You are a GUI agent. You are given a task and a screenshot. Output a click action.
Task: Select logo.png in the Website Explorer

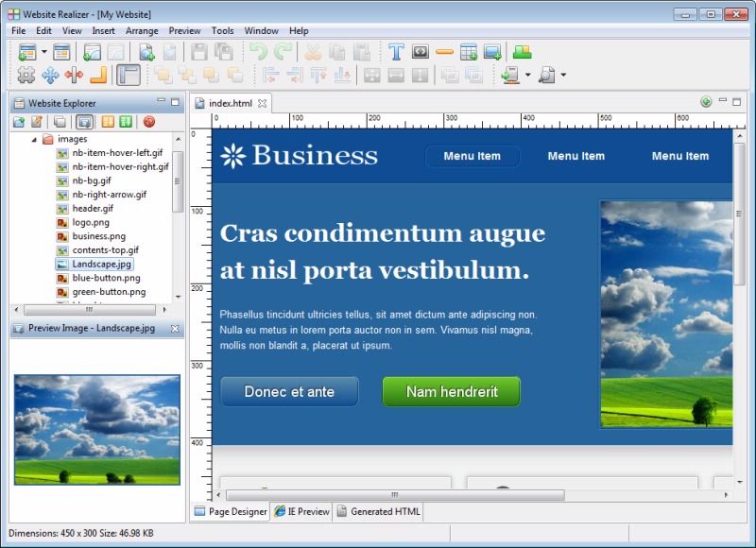click(90, 222)
